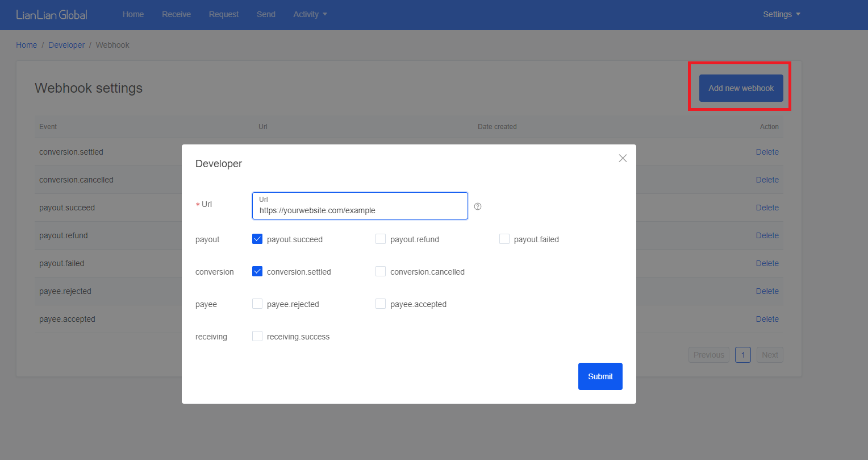Screen dimensions: 868x460
Task: Uncheck the payout.succeed checkbox
Action: pos(257,239)
